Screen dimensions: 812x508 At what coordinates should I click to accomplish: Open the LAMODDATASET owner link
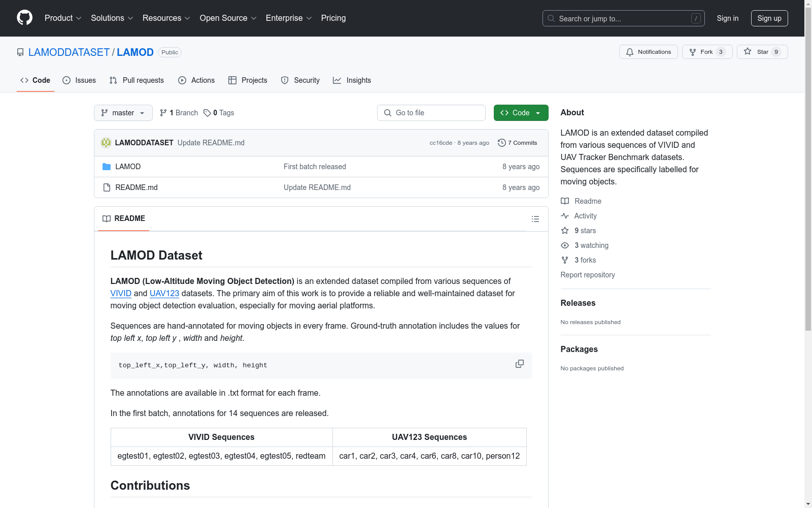pyautogui.click(x=69, y=52)
